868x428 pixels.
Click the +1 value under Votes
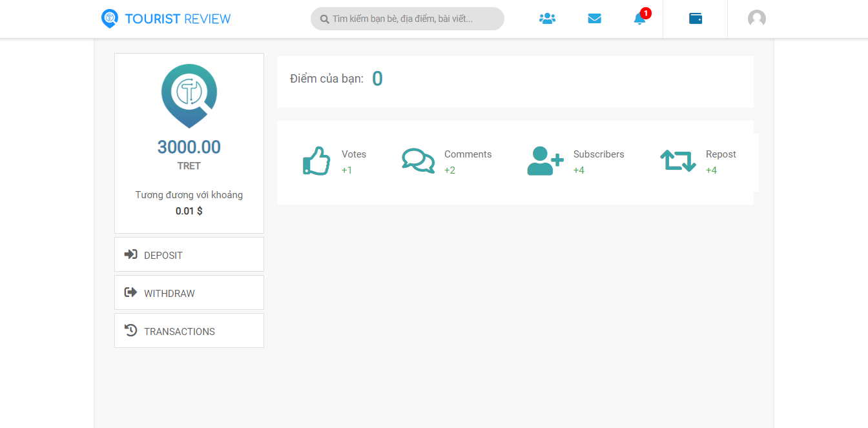(347, 170)
